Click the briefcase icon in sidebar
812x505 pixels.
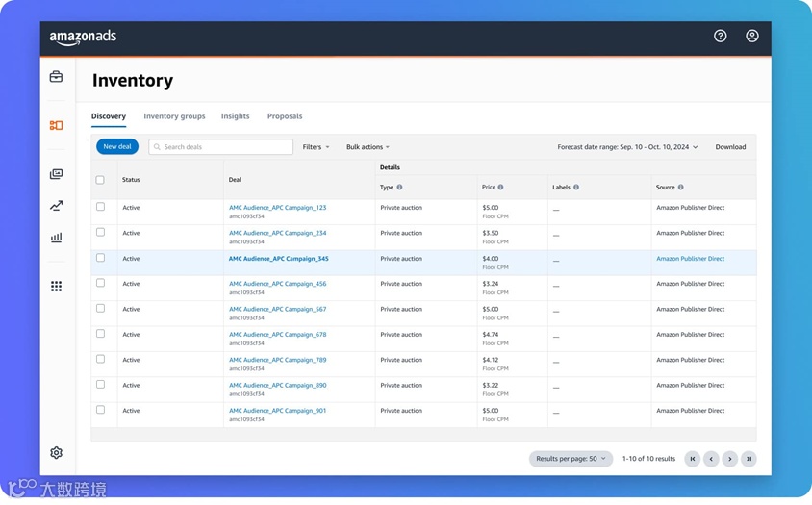[56, 77]
